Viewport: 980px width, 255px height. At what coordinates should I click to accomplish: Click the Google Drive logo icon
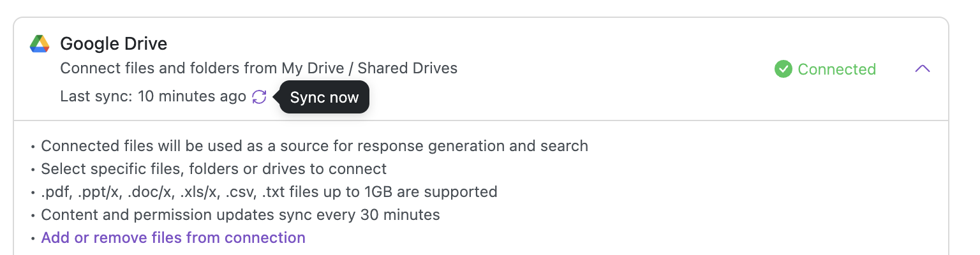click(x=40, y=44)
